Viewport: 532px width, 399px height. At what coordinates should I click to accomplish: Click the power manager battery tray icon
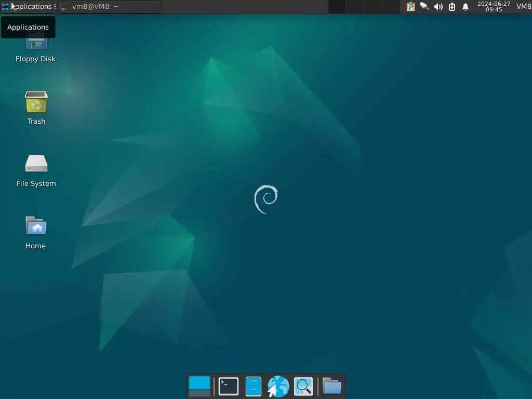tap(452, 6)
